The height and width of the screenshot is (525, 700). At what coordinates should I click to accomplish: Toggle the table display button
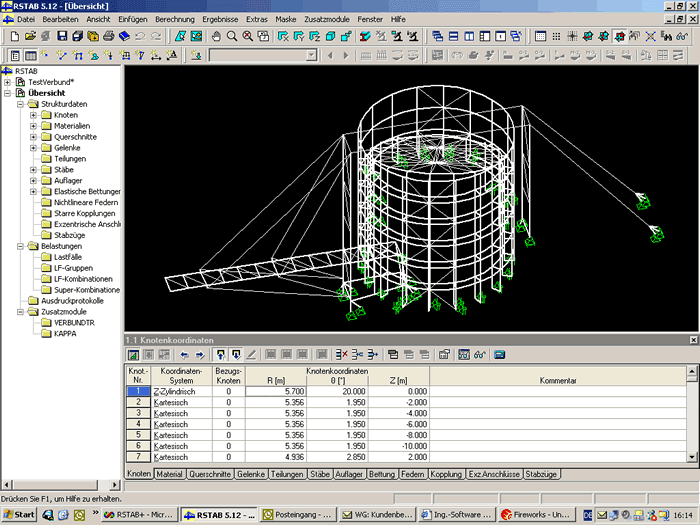30,55
